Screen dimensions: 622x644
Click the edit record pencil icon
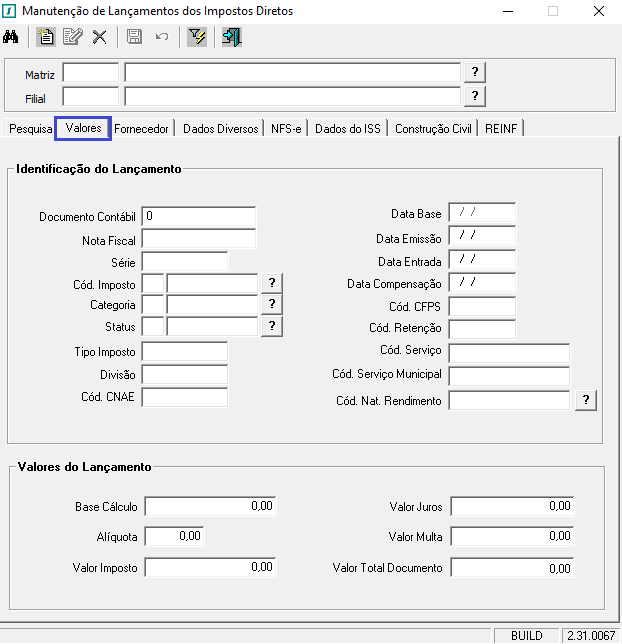point(72,37)
